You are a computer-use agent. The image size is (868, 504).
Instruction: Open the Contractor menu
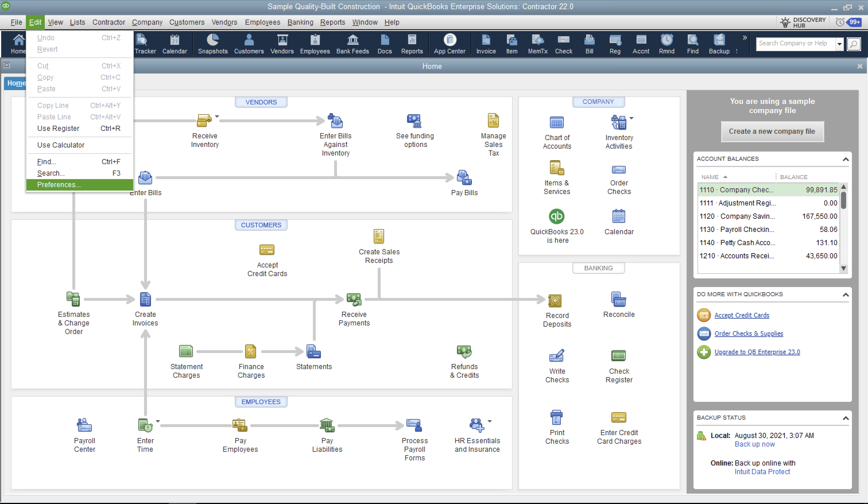click(108, 22)
